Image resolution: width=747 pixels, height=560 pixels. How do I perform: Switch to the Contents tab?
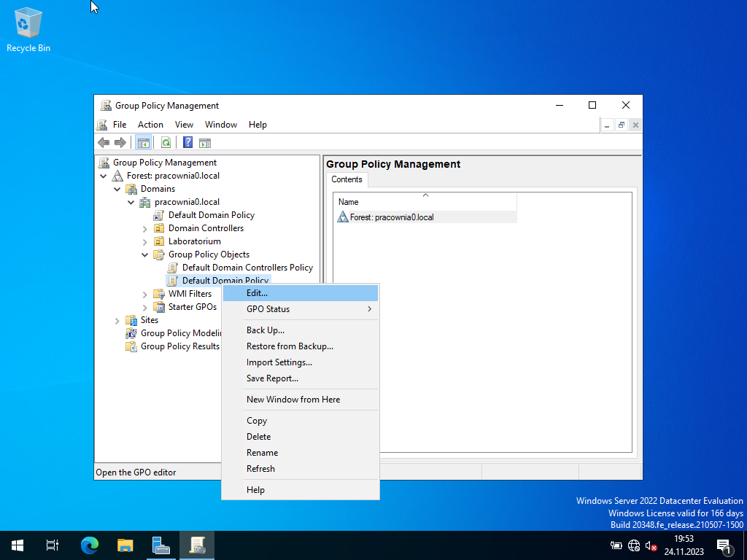347,179
